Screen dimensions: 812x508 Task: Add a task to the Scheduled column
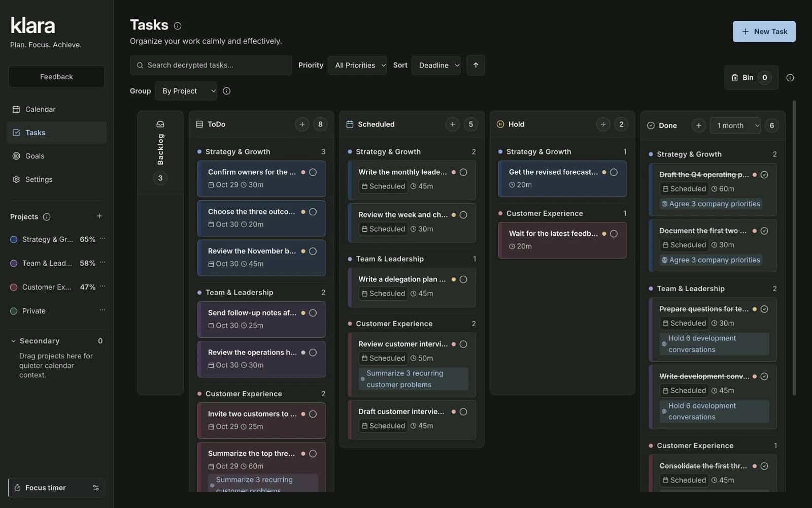(x=452, y=124)
